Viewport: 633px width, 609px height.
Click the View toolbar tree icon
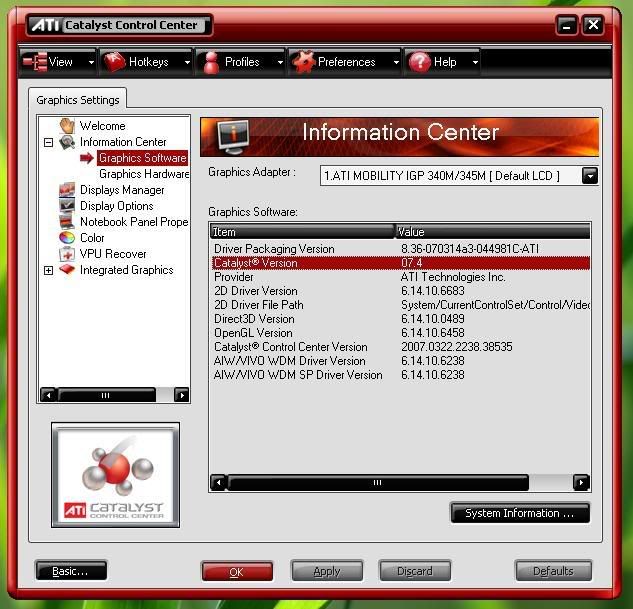(35, 62)
